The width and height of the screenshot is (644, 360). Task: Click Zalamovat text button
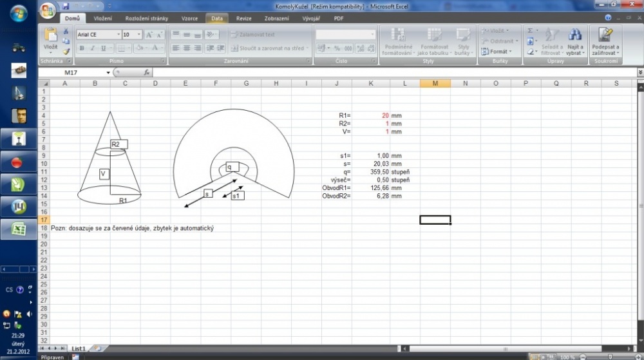click(x=253, y=35)
